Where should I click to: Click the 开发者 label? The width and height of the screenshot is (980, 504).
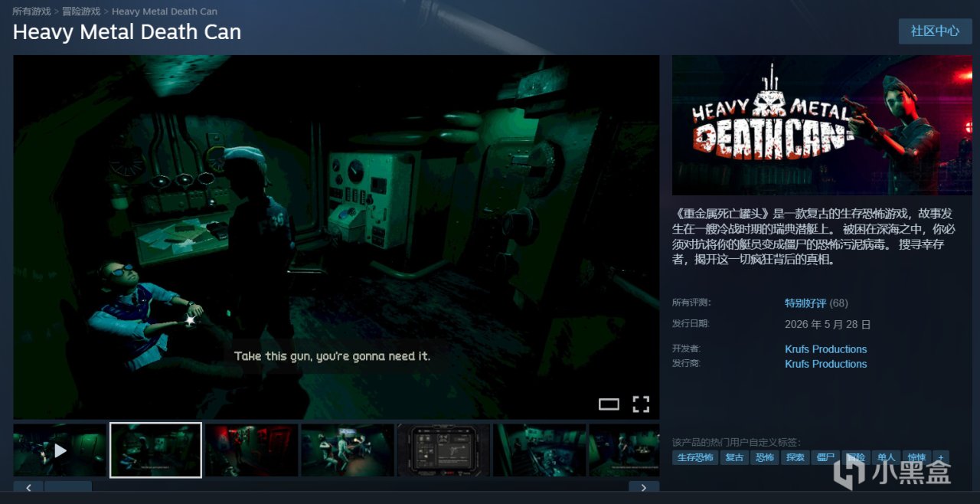(x=686, y=349)
